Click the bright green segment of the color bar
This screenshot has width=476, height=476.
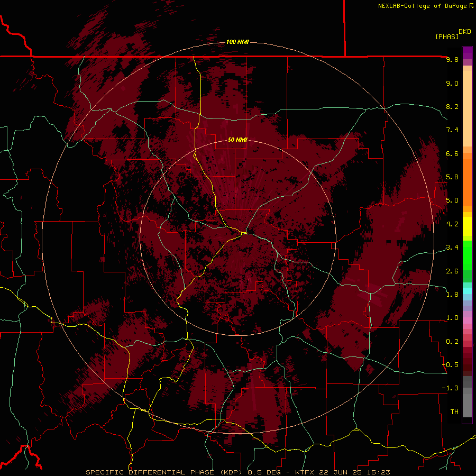pyautogui.click(x=467, y=255)
